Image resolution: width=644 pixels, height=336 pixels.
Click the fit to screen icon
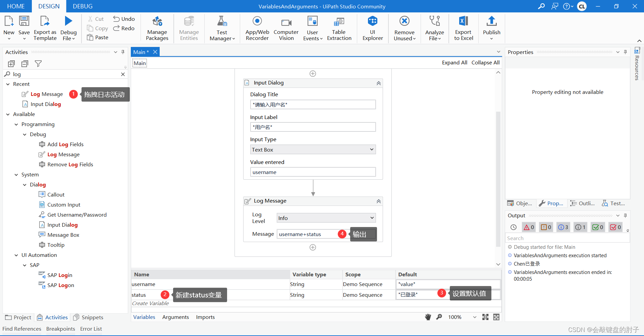tap(485, 317)
